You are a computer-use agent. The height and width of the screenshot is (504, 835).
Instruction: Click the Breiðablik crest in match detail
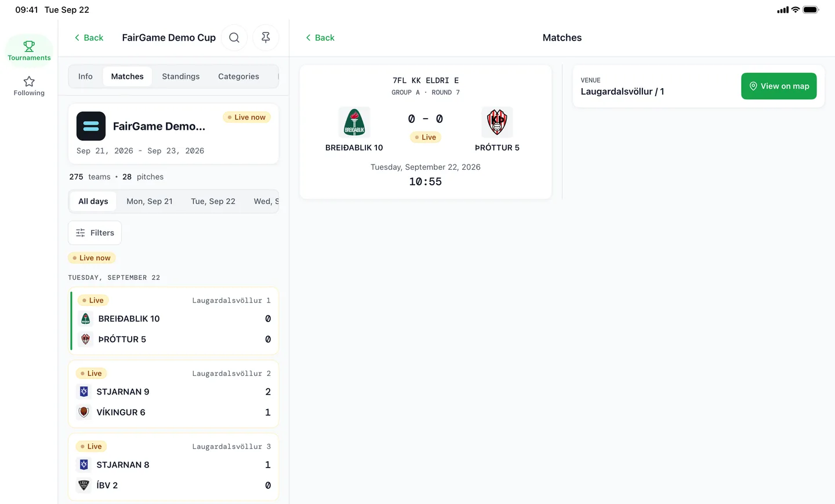(x=354, y=122)
